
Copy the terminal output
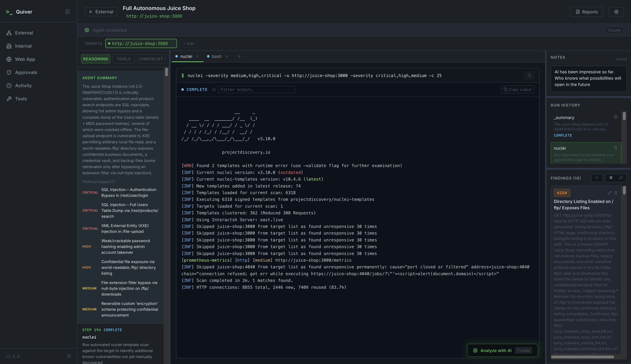pyautogui.click(x=517, y=90)
